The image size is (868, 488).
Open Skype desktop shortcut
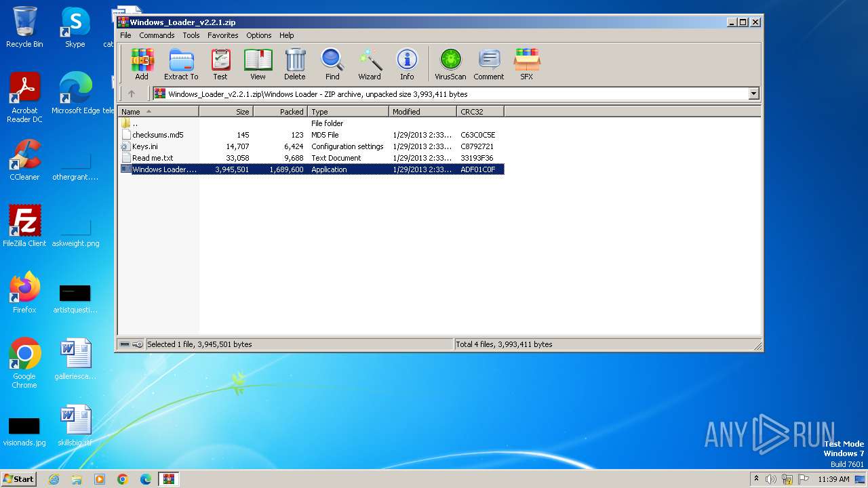click(x=75, y=28)
